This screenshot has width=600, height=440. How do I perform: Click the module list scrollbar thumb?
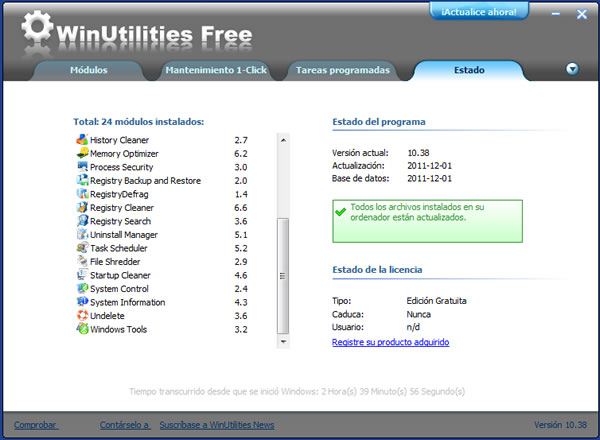click(x=283, y=276)
